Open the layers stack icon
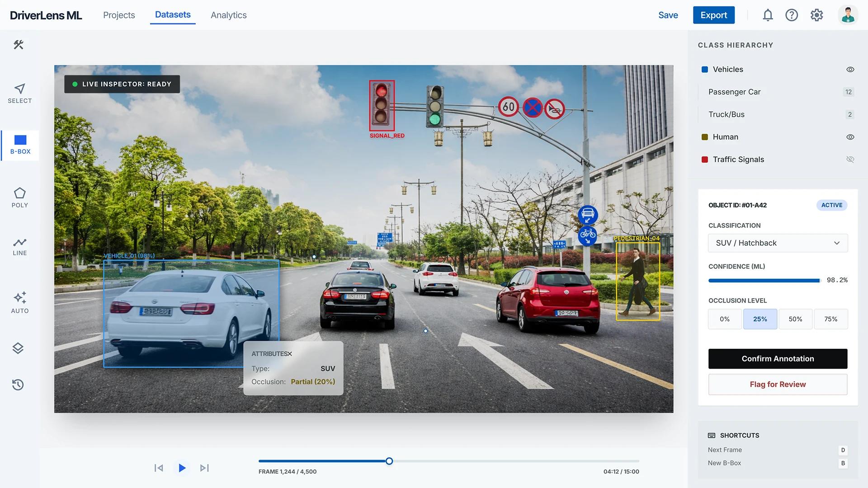Image resolution: width=868 pixels, height=488 pixels. [x=18, y=348]
